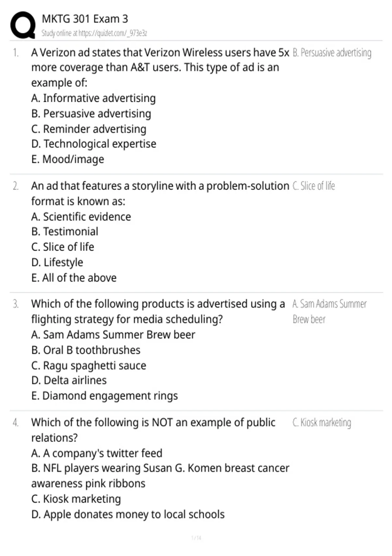Select option C. Slice of life in question 2
Image resolution: width=392 pixels, height=556 pixels.
tap(63, 247)
